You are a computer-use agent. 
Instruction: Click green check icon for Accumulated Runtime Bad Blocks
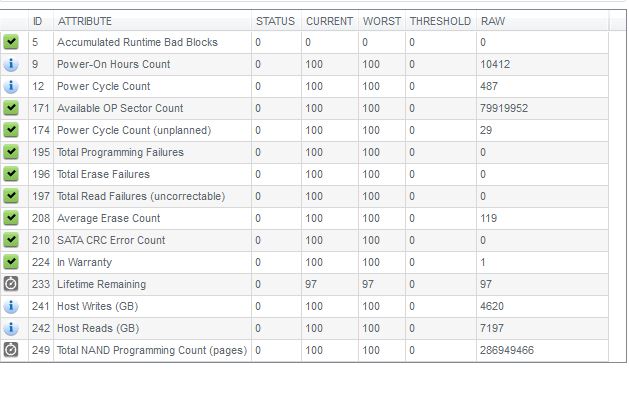pyautogui.click(x=11, y=42)
